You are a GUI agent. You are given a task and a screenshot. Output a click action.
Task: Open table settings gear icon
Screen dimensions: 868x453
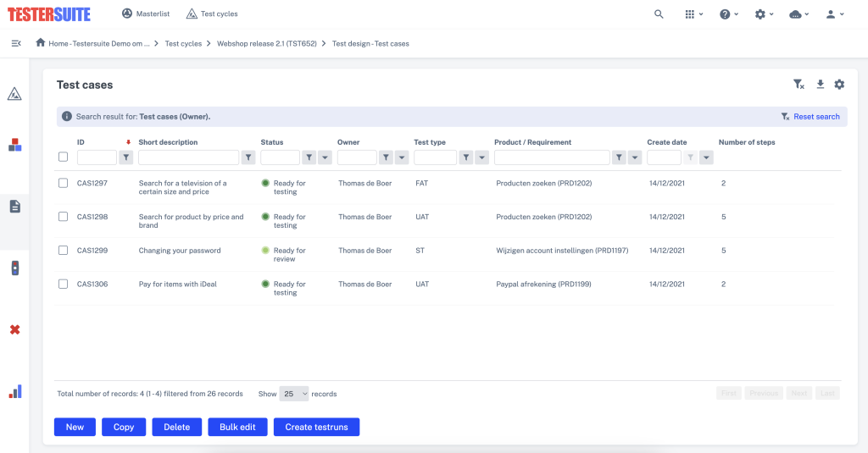tap(839, 85)
